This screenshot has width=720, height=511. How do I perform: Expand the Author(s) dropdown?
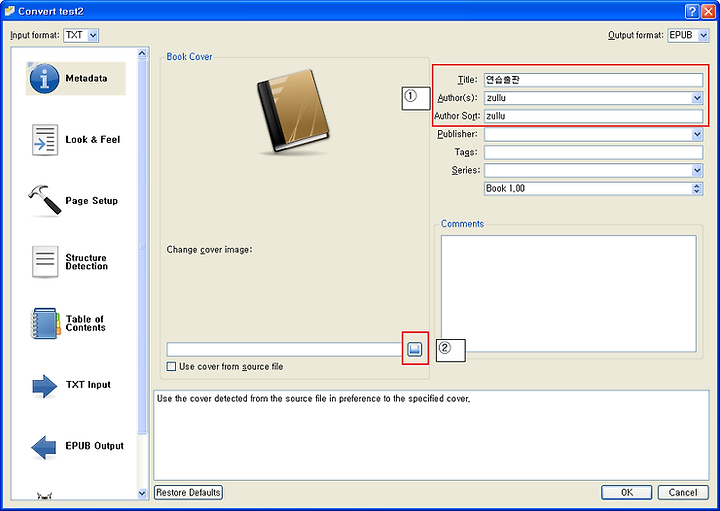coord(697,98)
